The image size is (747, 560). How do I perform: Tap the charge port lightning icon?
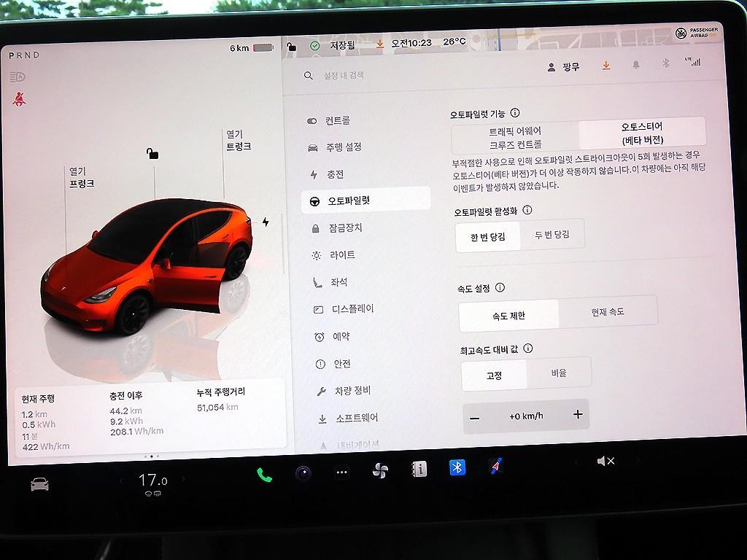266,222
